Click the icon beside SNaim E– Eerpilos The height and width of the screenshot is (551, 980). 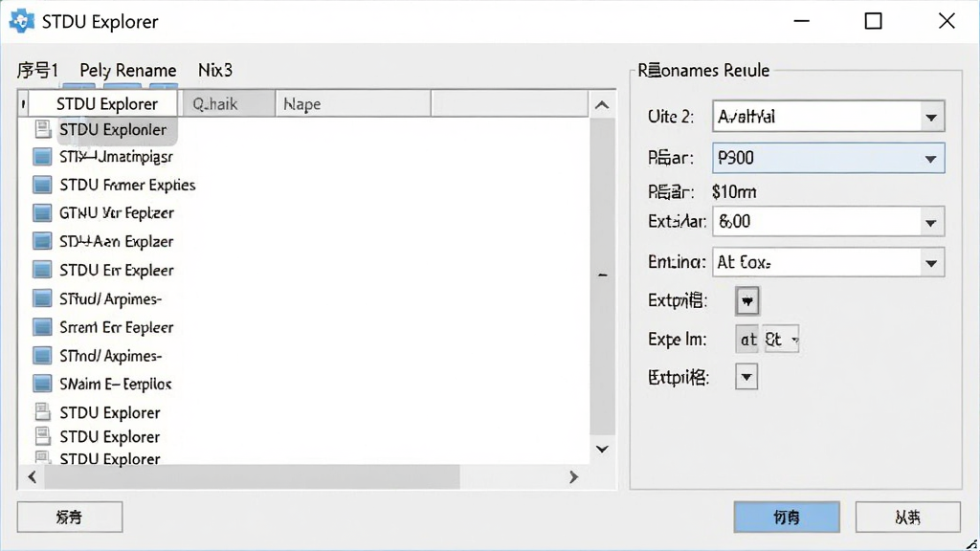point(42,384)
